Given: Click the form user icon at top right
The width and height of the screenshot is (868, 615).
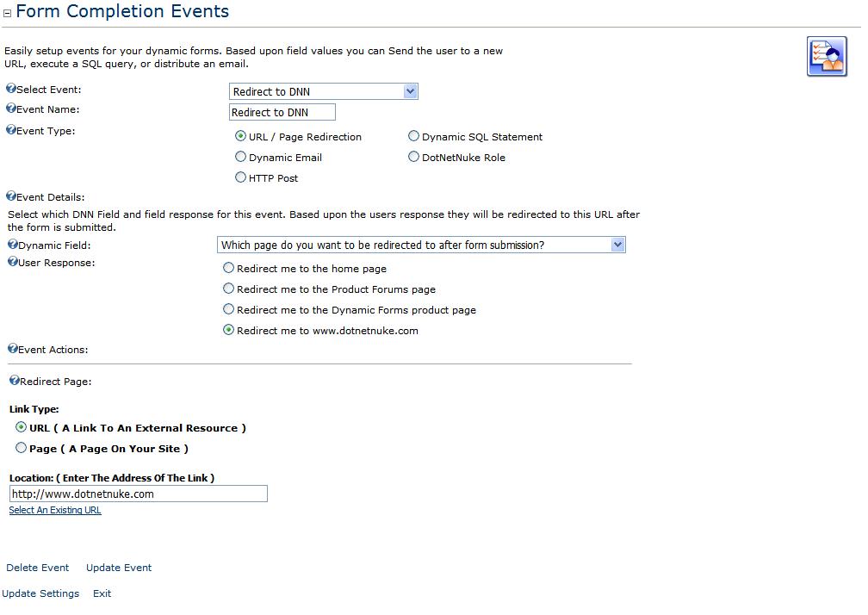Looking at the screenshot, I should [827, 57].
